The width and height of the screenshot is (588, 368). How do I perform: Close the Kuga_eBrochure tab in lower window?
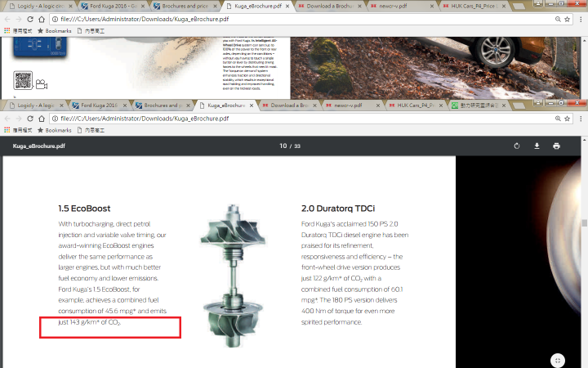click(252, 105)
